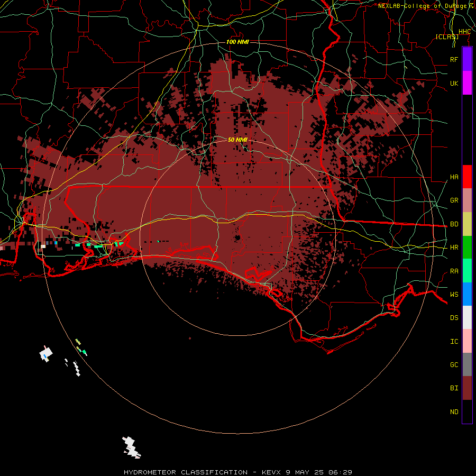Click the NEXLAB-College of DuPage text
Screen dimensions: 476x476
pos(422,6)
